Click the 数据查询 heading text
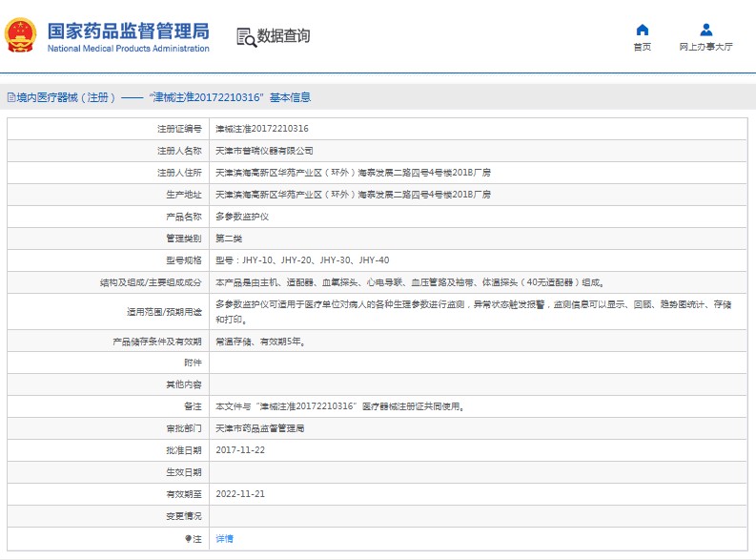The width and height of the screenshot is (756, 560). click(283, 35)
